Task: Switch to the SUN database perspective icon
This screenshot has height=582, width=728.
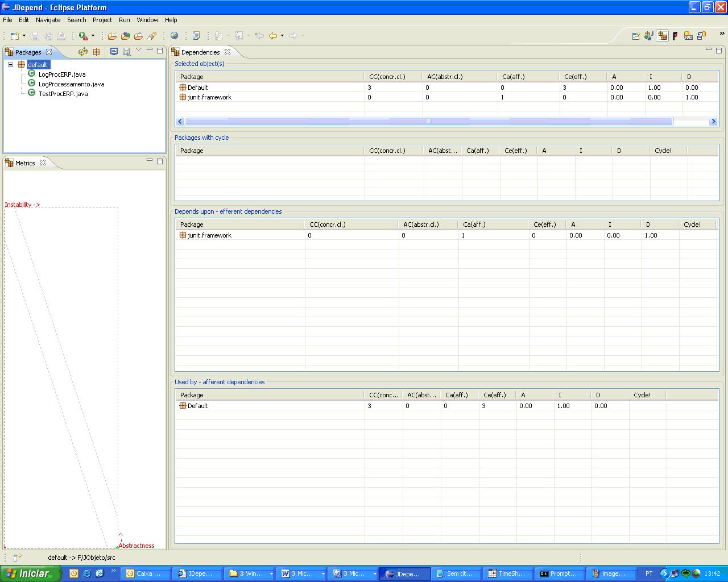Action: (x=688, y=36)
